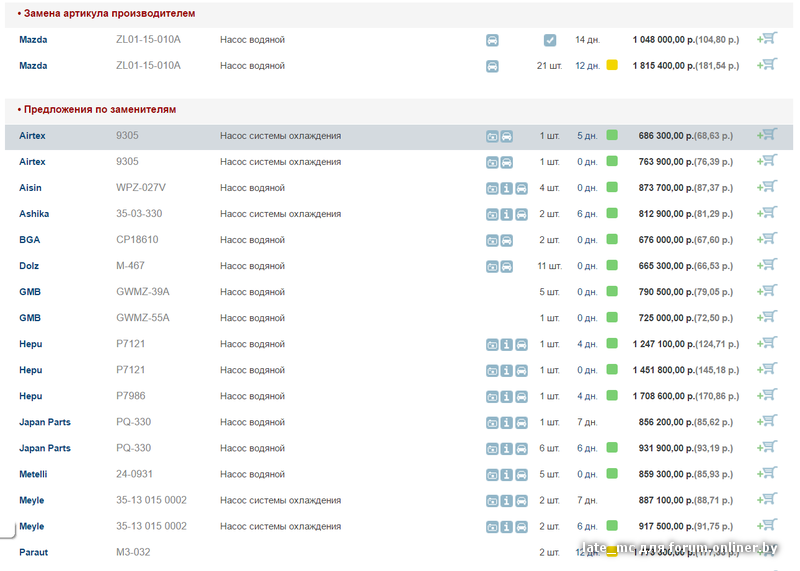View photo icon for Hepu P7986
The width and height of the screenshot is (800, 571).
(x=492, y=396)
